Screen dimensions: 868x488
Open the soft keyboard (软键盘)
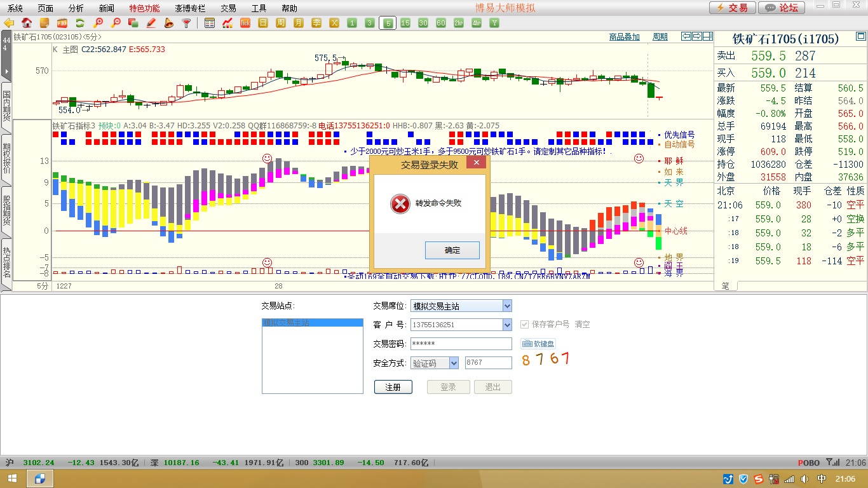click(x=538, y=344)
